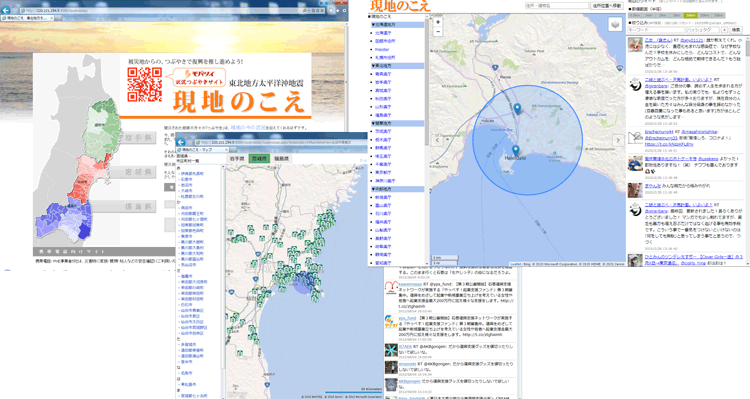
Task: Click the red QR code image
Action: click(144, 84)
